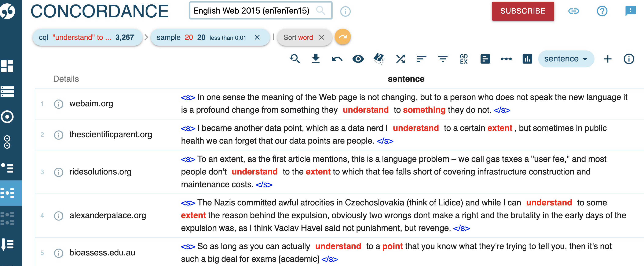Viewport: 644px width, 266px height.
Task: Click the SUBSCRIBE button
Action: point(523,11)
